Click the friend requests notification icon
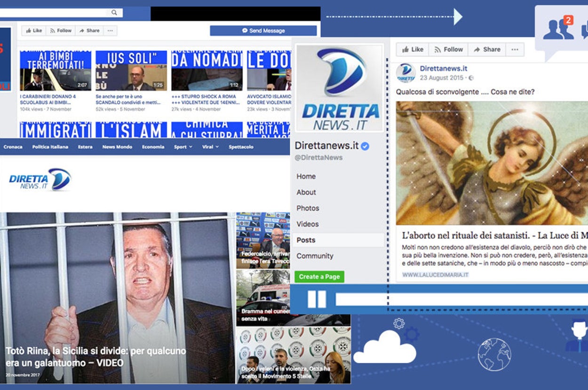The width and height of the screenshot is (588, 390). [558, 29]
